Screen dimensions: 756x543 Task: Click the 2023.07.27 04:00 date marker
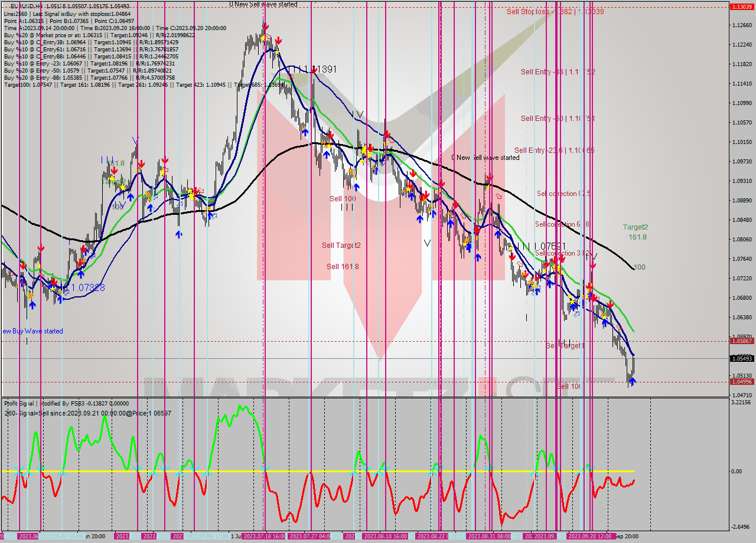point(309,536)
